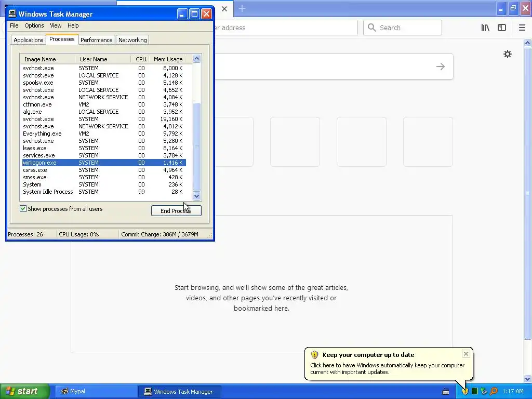532x399 pixels.
Task: Select svchost.exe row using 19,160 K
Action: click(104, 119)
